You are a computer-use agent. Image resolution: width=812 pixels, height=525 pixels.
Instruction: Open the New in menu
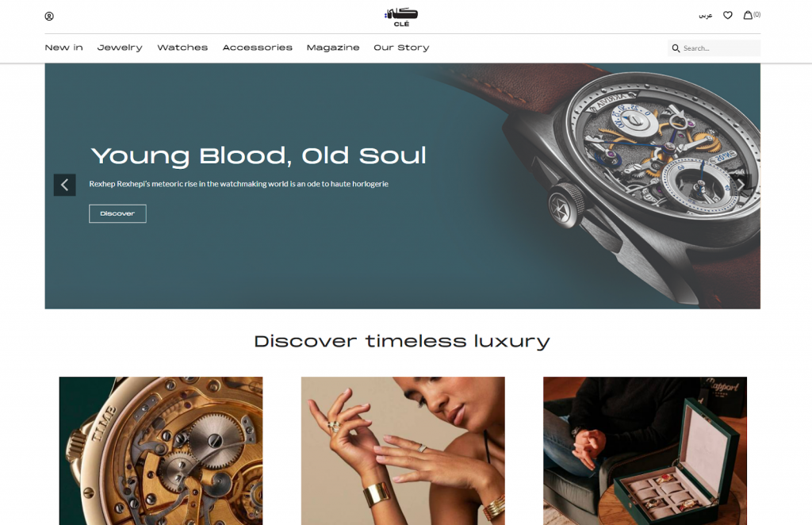tap(63, 48)
